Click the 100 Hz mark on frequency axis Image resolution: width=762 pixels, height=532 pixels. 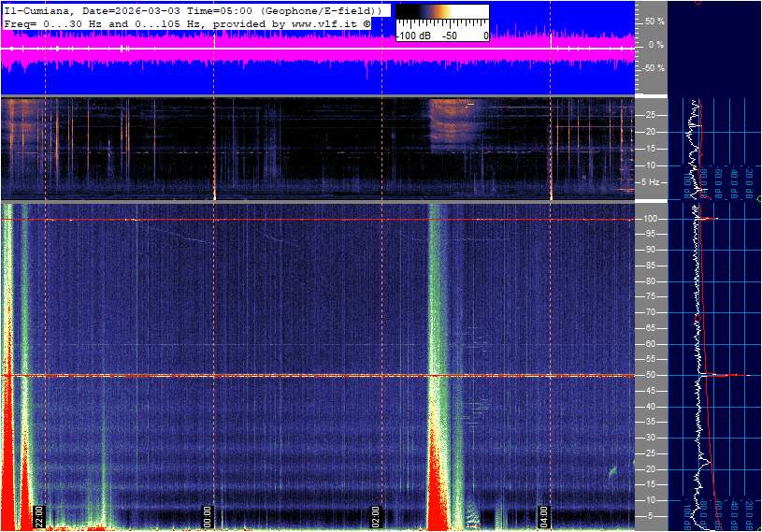click(x=649, y=219)
